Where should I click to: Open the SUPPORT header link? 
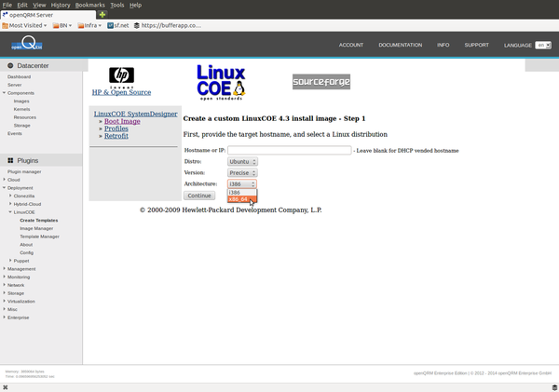click(477, 45)
